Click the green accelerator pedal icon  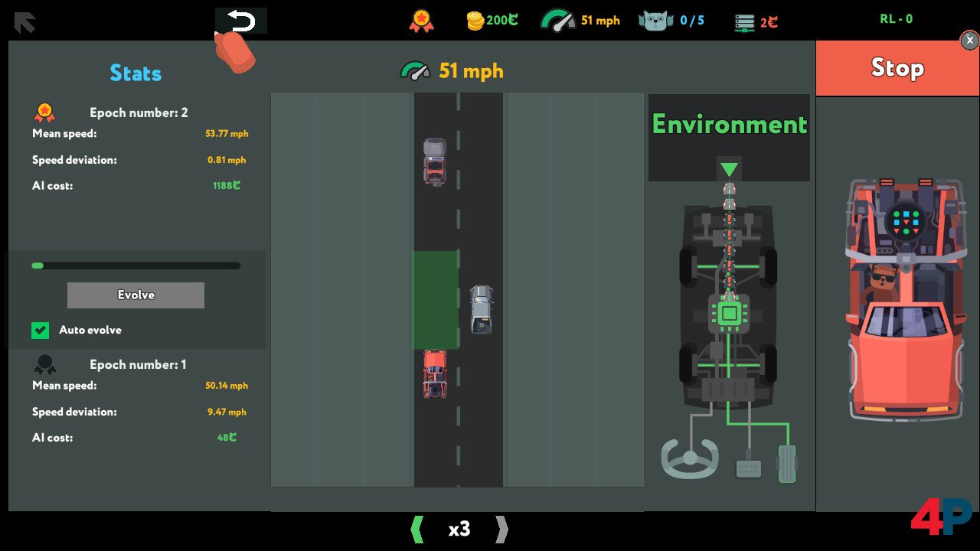point(786,463)
